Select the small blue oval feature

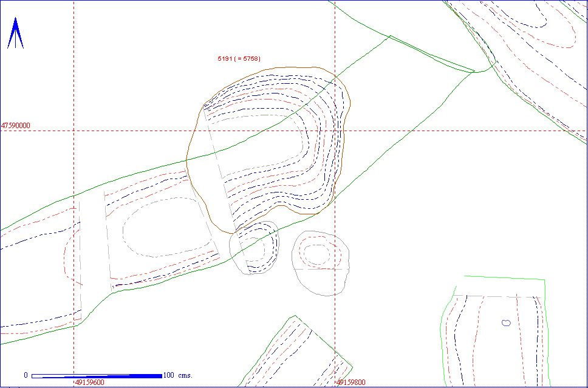(506, 322)
